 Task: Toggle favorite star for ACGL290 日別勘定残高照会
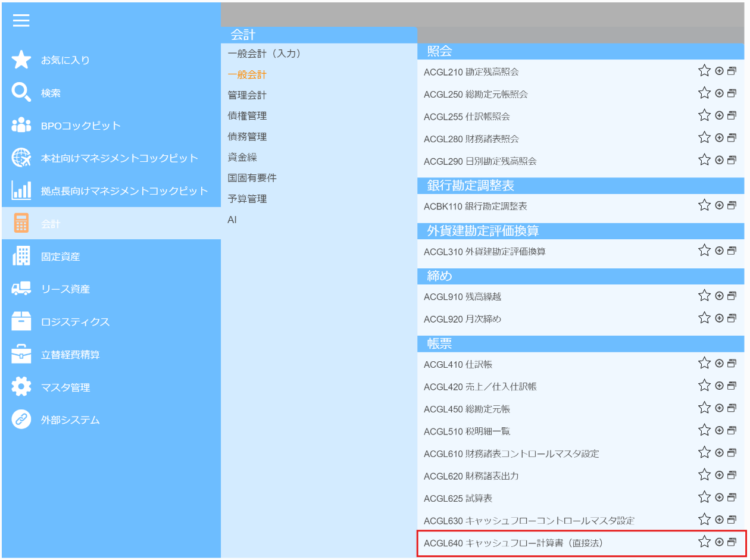[x=705, y=160]
